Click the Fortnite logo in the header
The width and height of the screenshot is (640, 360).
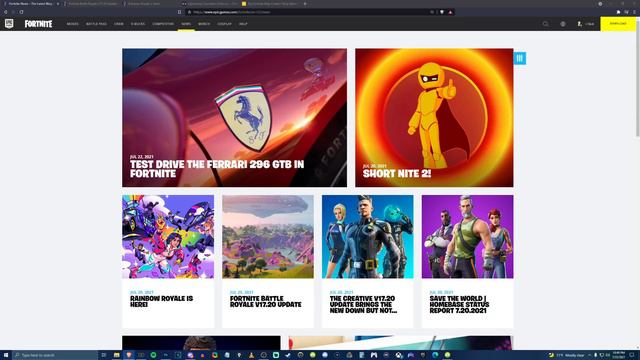coord(38,24)
